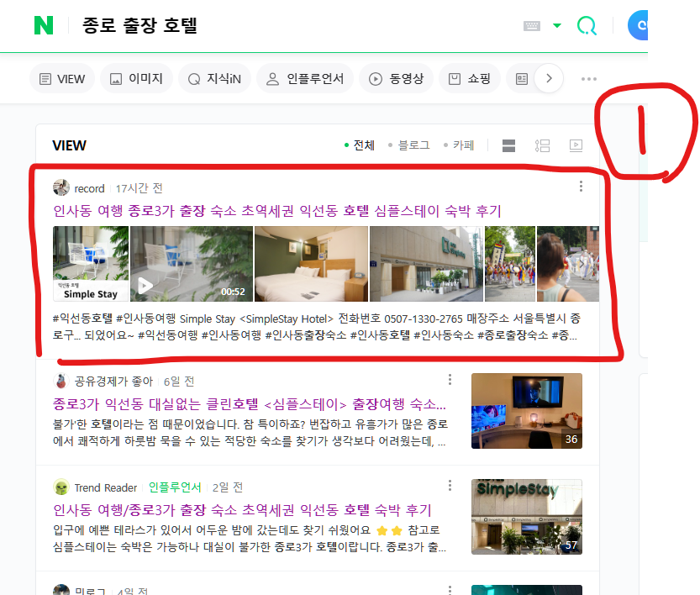
Task: Click in the search field '종로 출장 호텔'
Action: click(x=139, y=25)
